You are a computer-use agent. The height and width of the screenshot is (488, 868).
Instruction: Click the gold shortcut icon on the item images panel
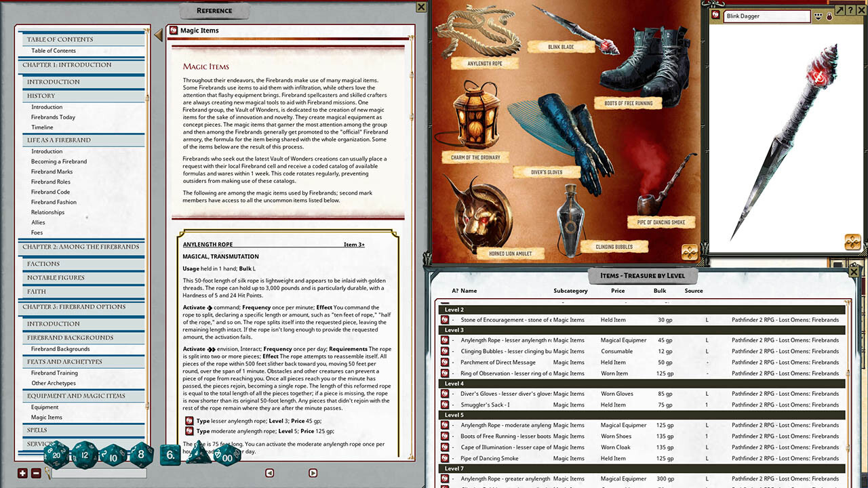(690, 251)
